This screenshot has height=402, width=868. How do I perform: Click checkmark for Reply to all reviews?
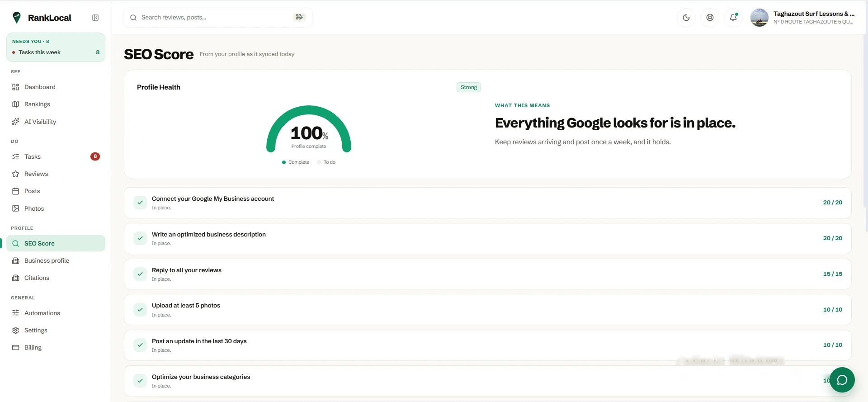(x=140, y=274)
